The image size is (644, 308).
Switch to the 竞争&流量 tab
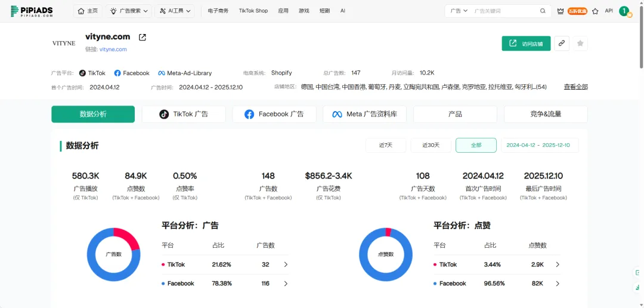[546, 114]
